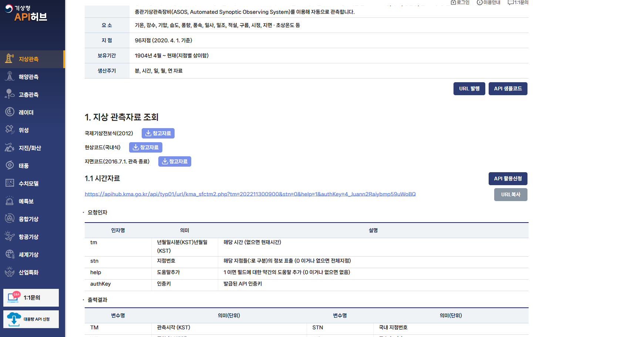Download 국제기상전보식(2012) 참고자료
Image resolution: width=644 pixels, height=337 pixels.
pos(158,133)
